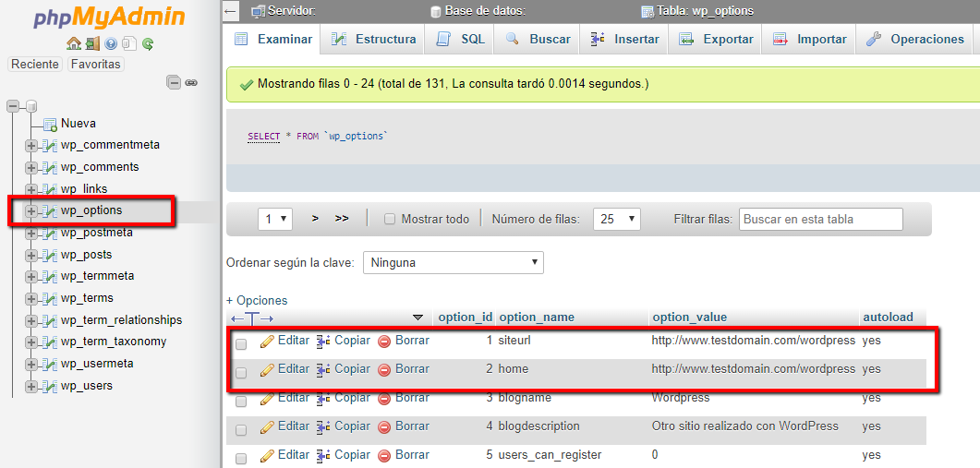
Task: Open wp_term_relationships table in tree
Action: point(121,320)
